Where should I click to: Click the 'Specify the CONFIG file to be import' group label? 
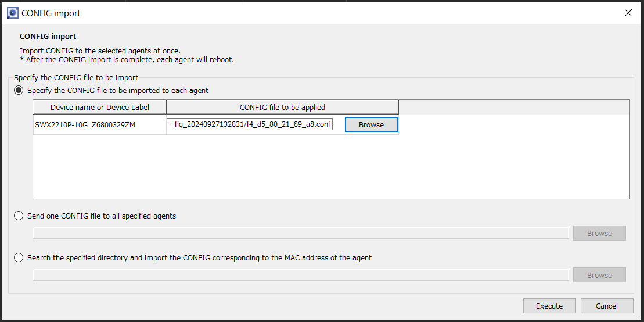click(76, 77)
